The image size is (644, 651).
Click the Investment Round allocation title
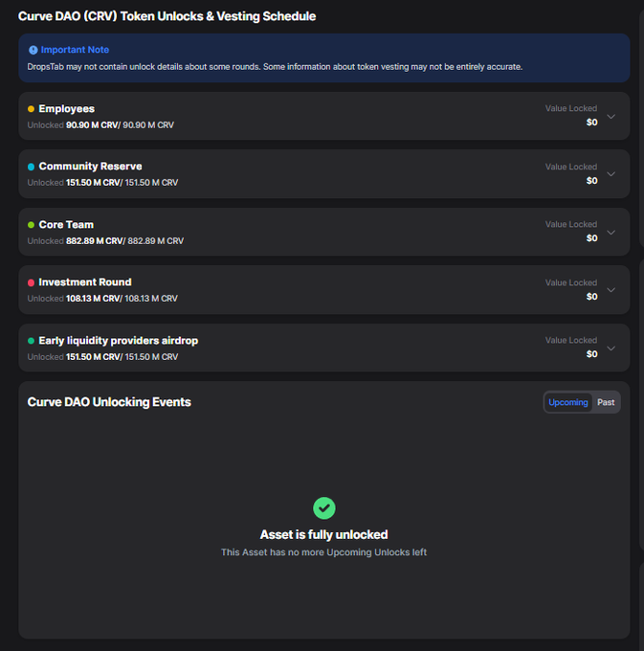(85, 282)
